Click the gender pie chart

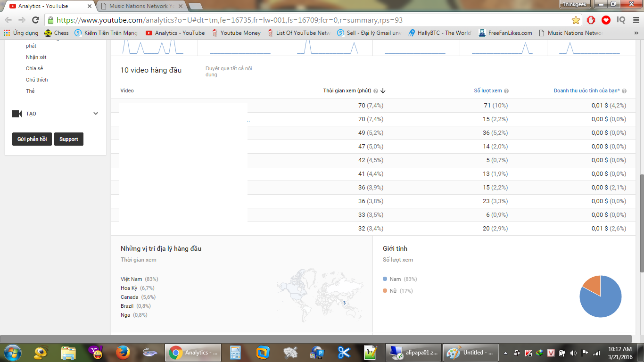pyautogui.click(x=601, y=296)
